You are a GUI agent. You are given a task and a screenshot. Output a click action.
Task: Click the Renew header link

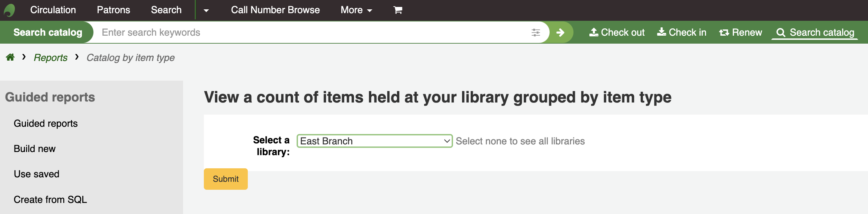(x=740, y=33)
